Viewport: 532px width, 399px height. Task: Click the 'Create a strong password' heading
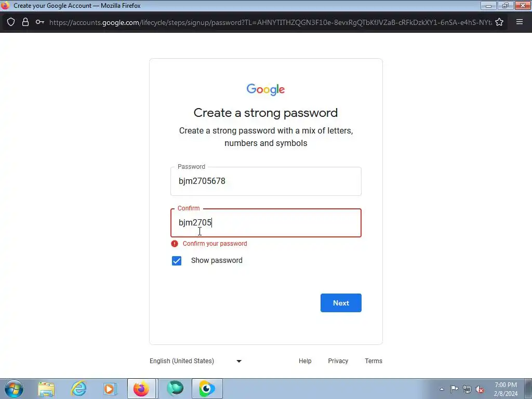tap(265, 113)
